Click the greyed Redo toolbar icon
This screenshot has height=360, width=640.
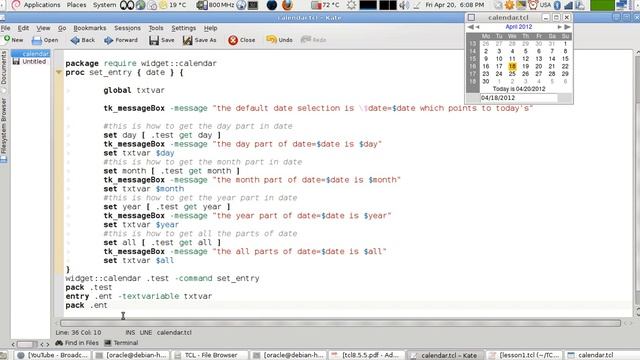coord(313,40)
